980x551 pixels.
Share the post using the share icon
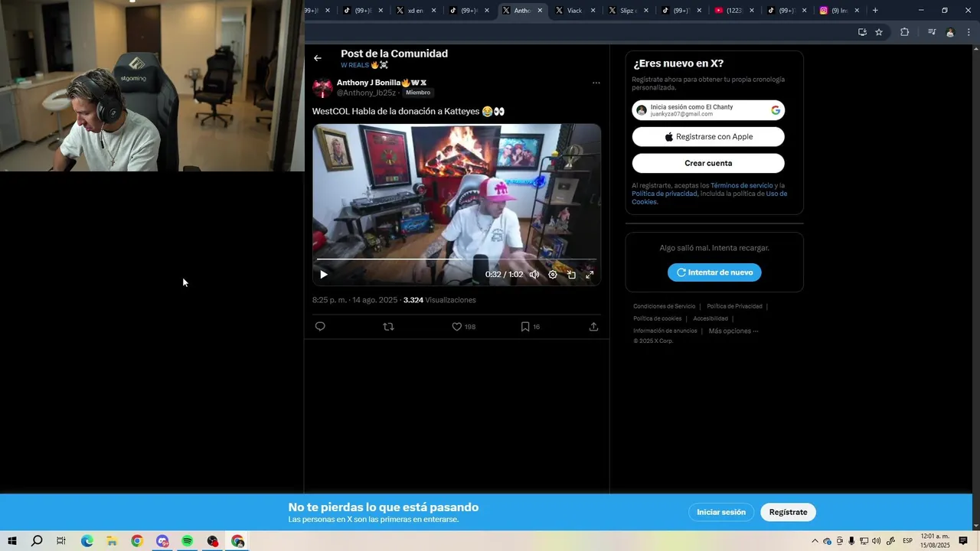pyautogui.click(x=593, y=327)
